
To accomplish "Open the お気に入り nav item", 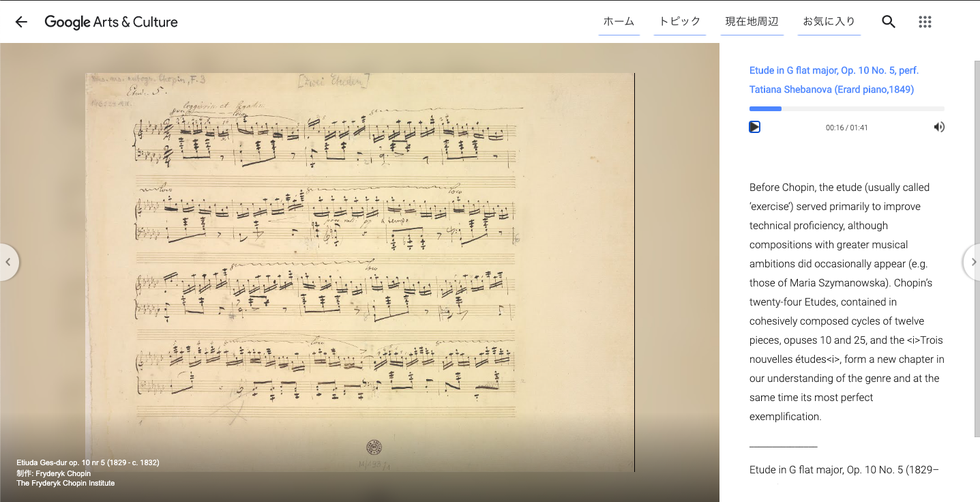I will click(829, 21).
